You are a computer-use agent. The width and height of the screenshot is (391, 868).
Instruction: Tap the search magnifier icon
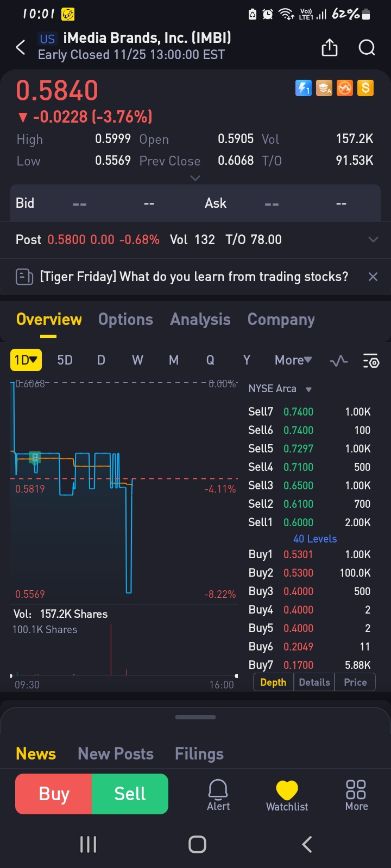pos(367,48)
